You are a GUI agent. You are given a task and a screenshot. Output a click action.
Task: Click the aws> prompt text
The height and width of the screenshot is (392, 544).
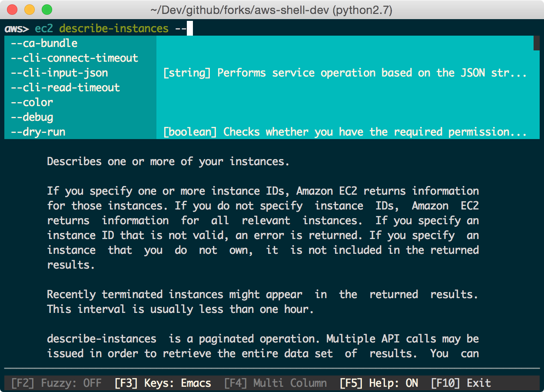pyautogui.click(x=17, y=29)
